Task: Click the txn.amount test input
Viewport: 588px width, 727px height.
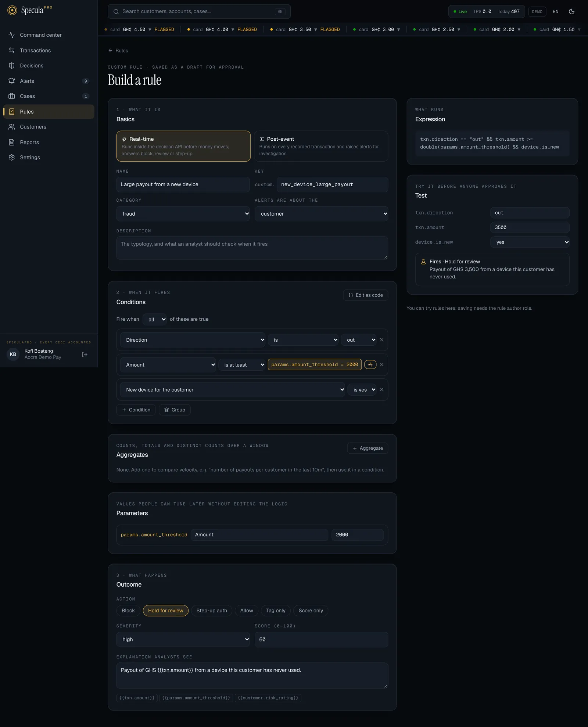Action: (530, 227)
